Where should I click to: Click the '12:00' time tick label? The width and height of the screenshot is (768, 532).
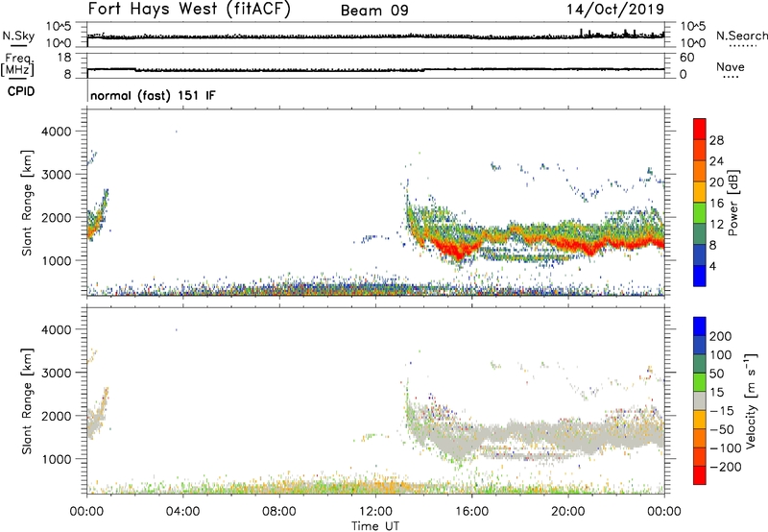tap(375, 512)
